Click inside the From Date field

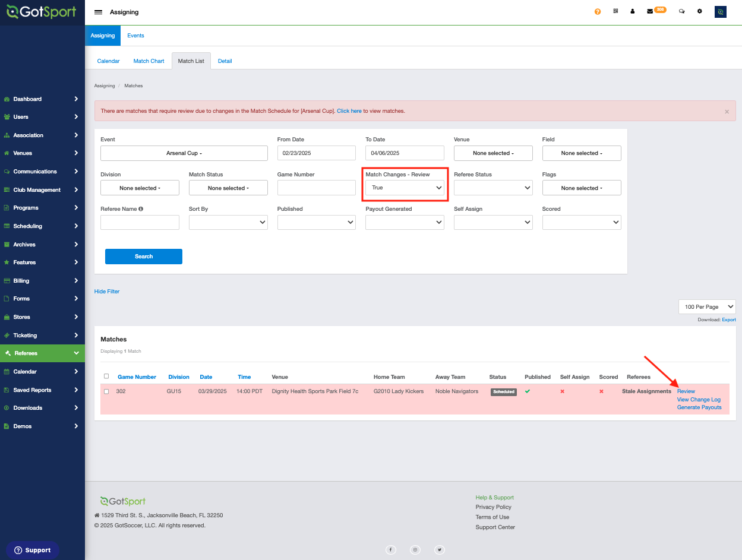316,153
